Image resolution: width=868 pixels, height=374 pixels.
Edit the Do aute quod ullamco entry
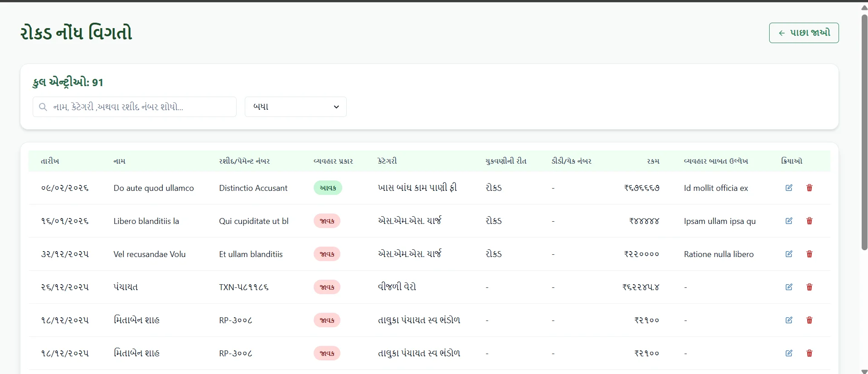789,188
